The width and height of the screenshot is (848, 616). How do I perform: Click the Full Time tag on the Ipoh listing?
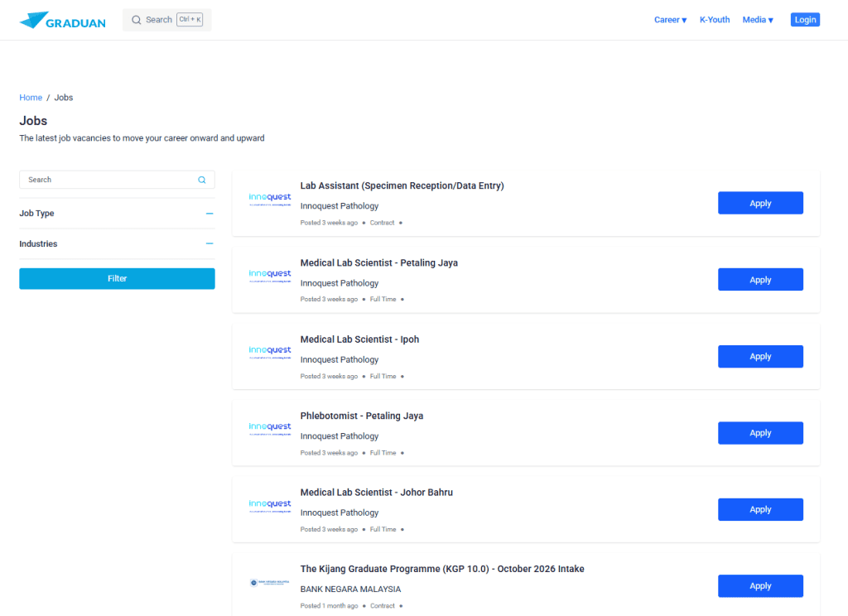(383, 377)
